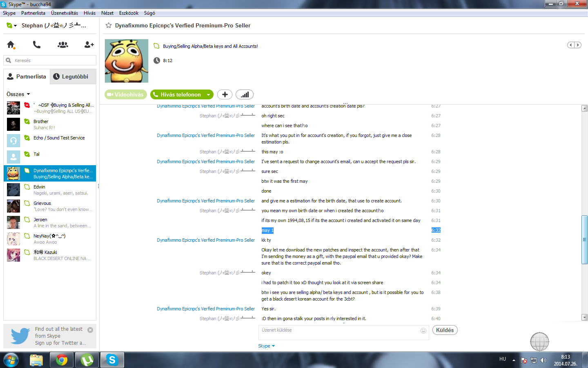Check the call quality signal bars button
Screen dimensions: 588x368
[x=245, y=94]
